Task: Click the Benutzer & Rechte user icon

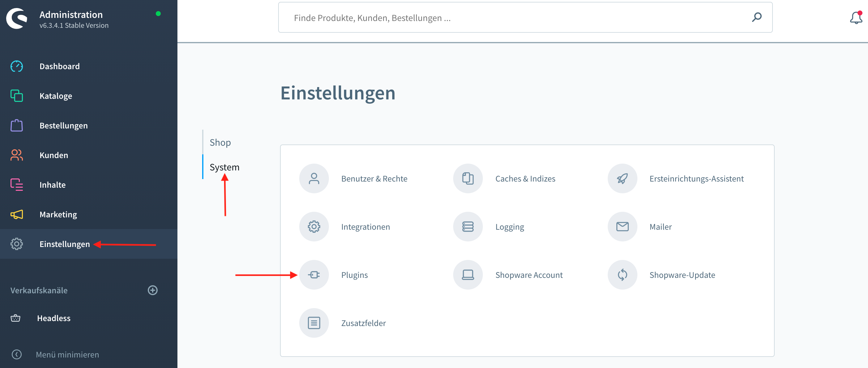Action: [314, 179]
